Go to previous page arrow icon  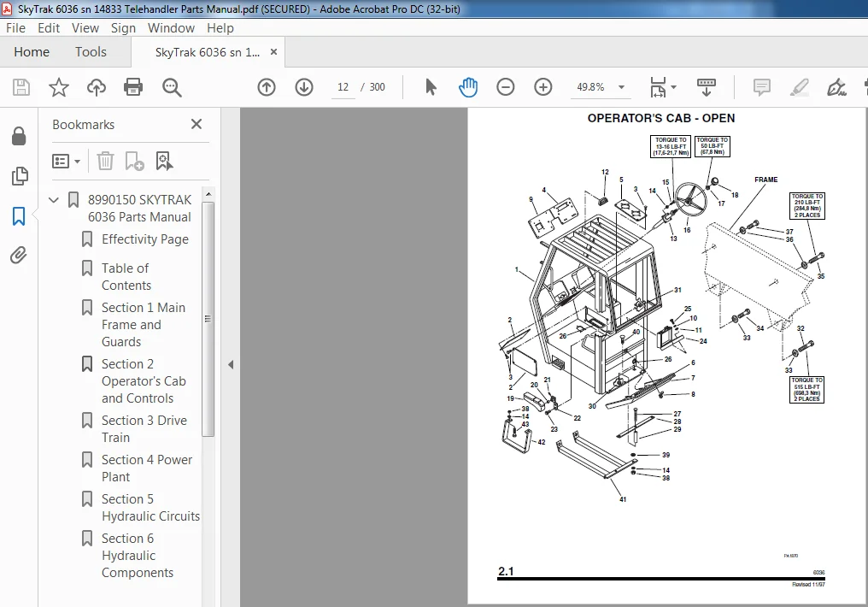pos(267,87)
